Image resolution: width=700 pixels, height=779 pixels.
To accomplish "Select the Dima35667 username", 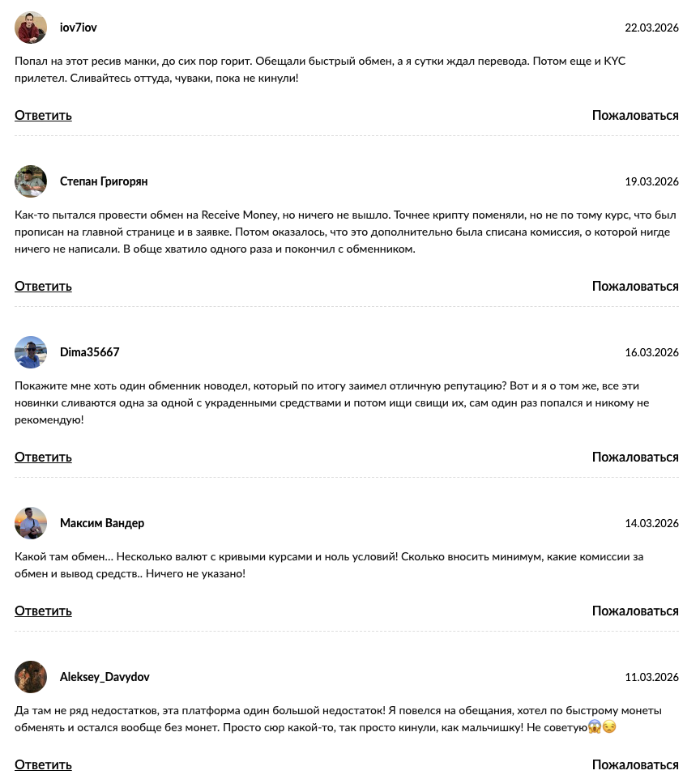I will tap(90, 352).
